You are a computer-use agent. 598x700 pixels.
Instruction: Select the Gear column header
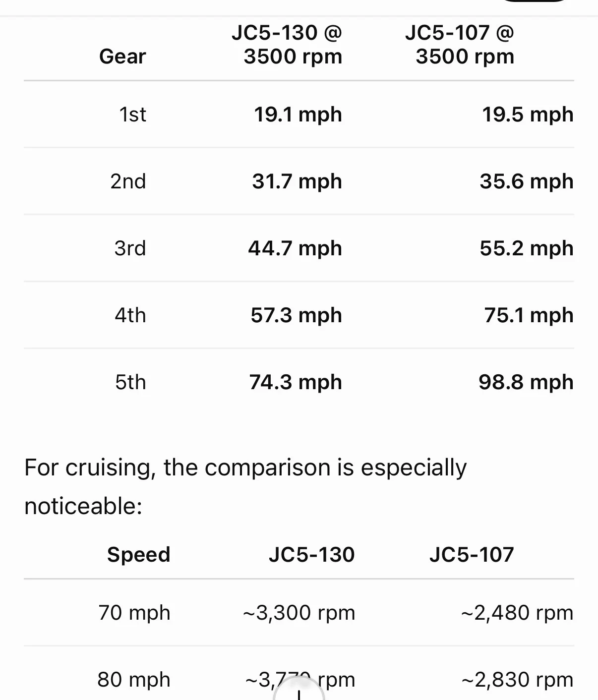click(x=122, y=57)
